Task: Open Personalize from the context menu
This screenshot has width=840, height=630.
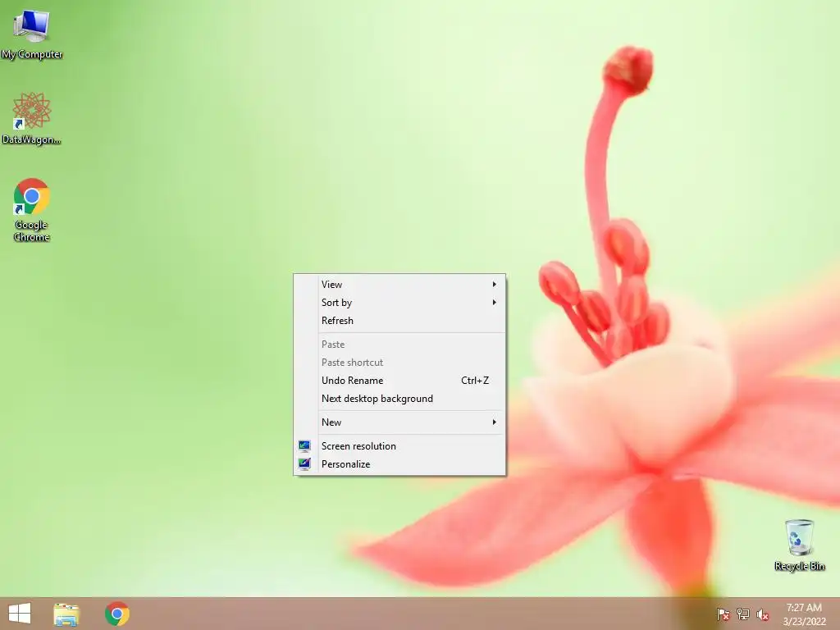Action: (399, 464)
